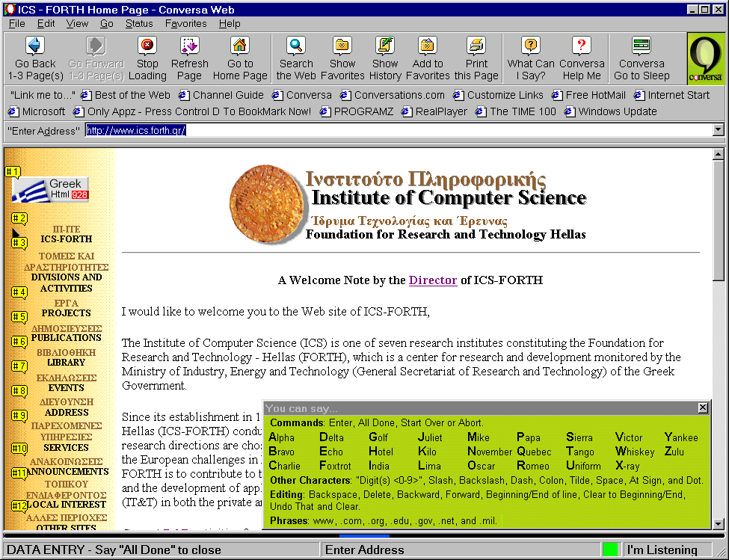Open the Services sidebar link

pyautogui.click(x=67, y=437)
